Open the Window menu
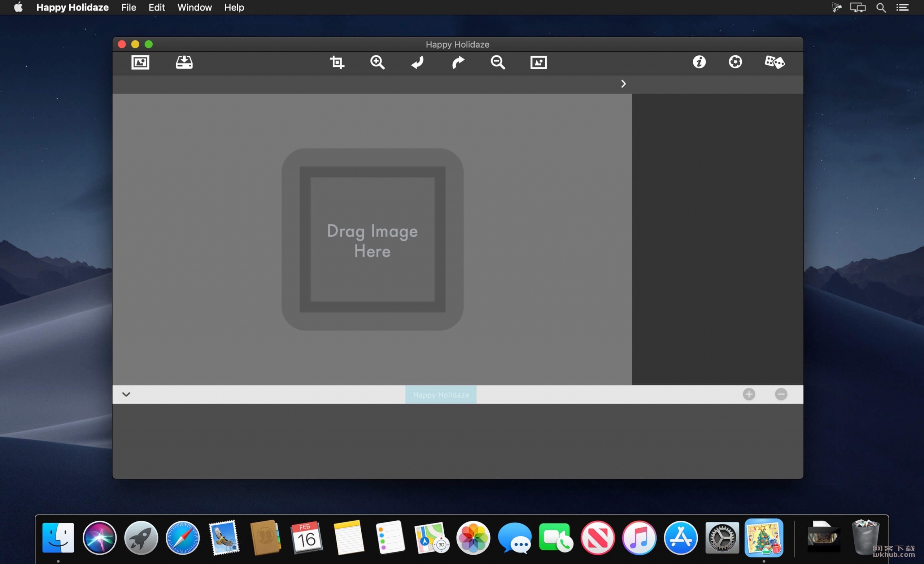 coord(195,8)
